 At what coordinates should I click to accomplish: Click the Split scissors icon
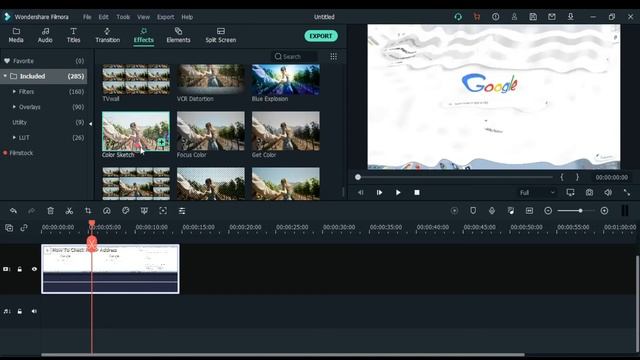69,211
